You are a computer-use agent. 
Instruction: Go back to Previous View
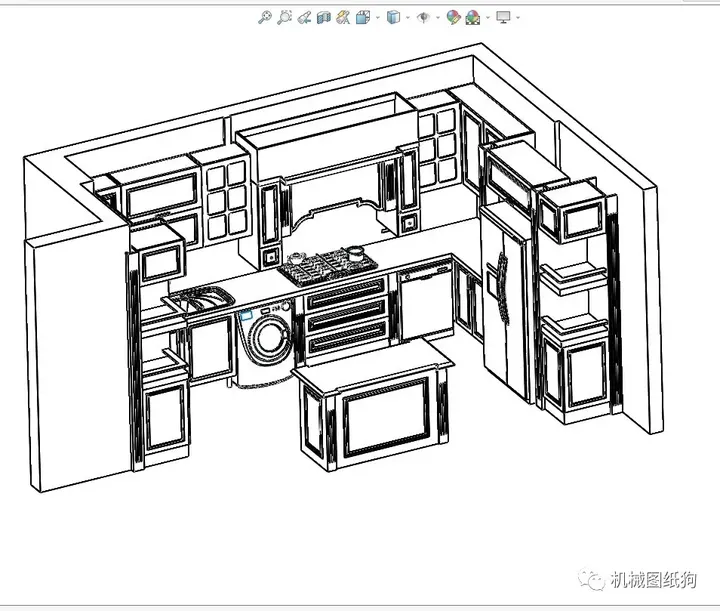[304, 17]
